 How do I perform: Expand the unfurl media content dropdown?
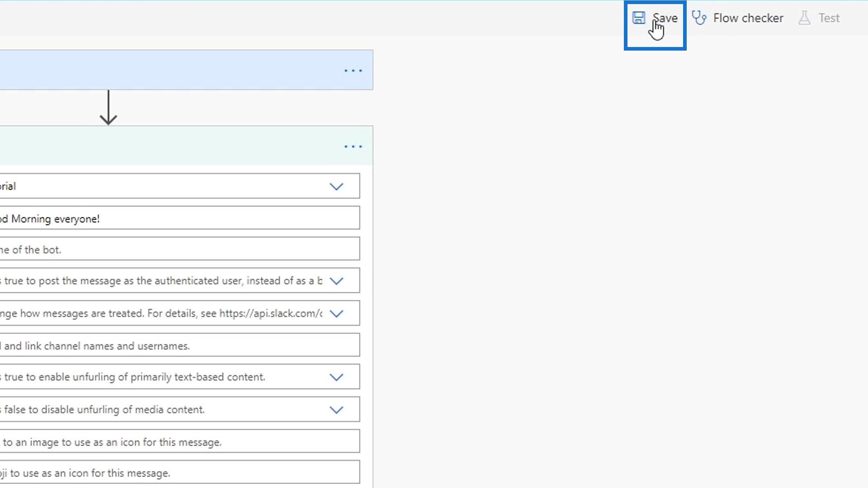336,409
